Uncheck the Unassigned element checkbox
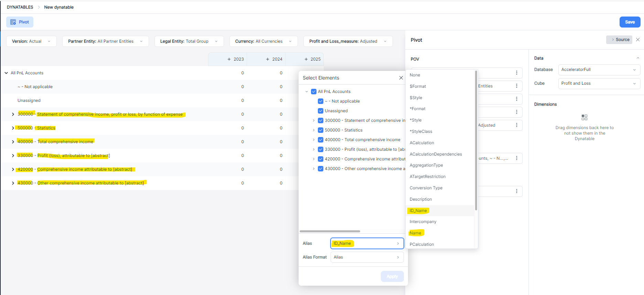This screenshot has width=644, height=295. click(321, 111)
